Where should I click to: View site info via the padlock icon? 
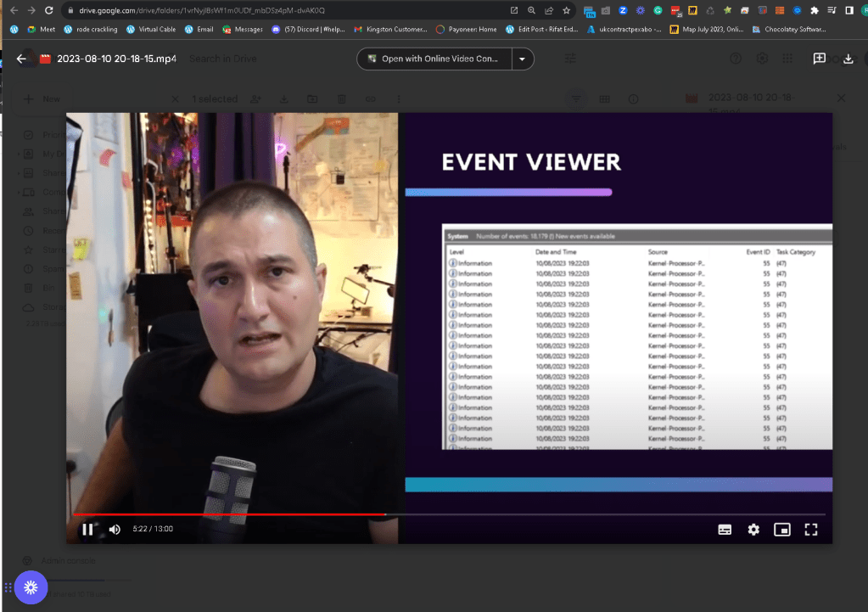click(70, 10)
